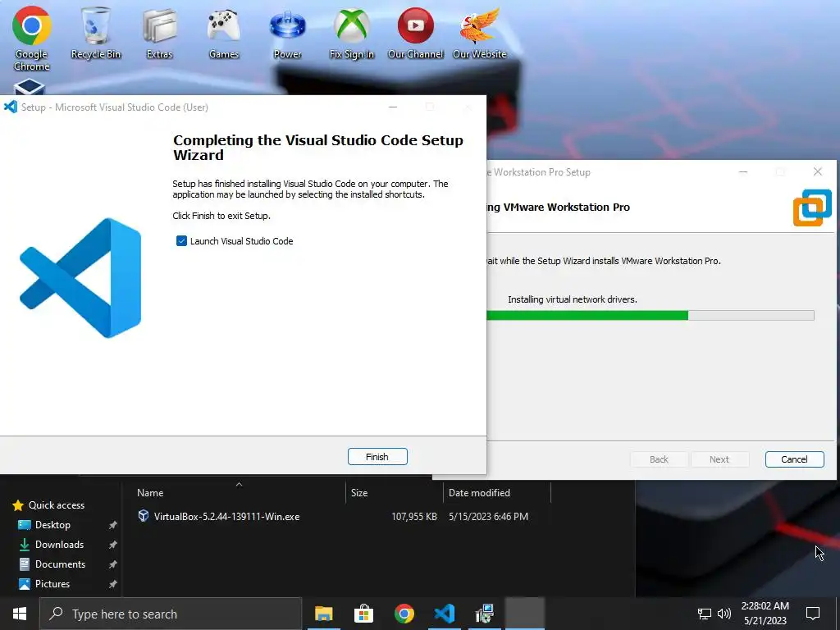Select the Our Channel desktop icon
Image resolution: width=840 pixels, height=630 pixels.
tap(416, 34)
